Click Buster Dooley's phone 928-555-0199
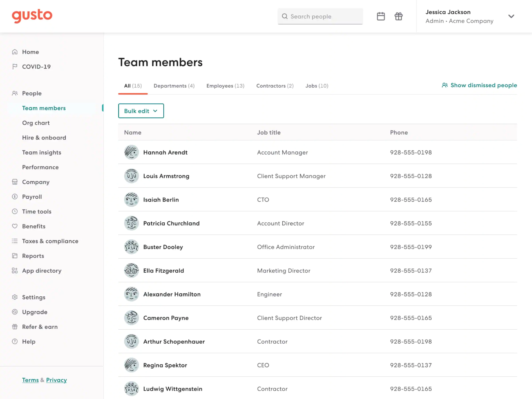532x399 pixels. click(411, 247)
